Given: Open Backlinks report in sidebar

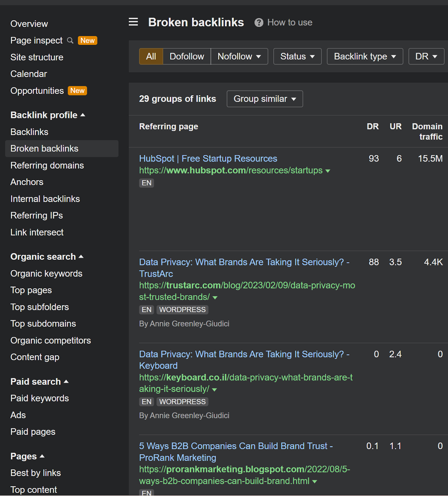Looking at the screenshot, I should [29, 132].
